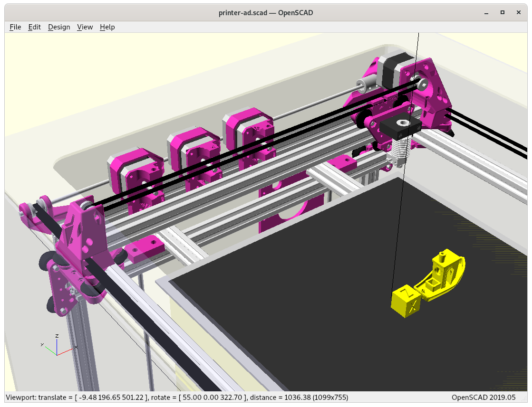The height and width of the screenshot is (407, 532).
Task: Click the black hotend mount block
Action: coord(400,127)
